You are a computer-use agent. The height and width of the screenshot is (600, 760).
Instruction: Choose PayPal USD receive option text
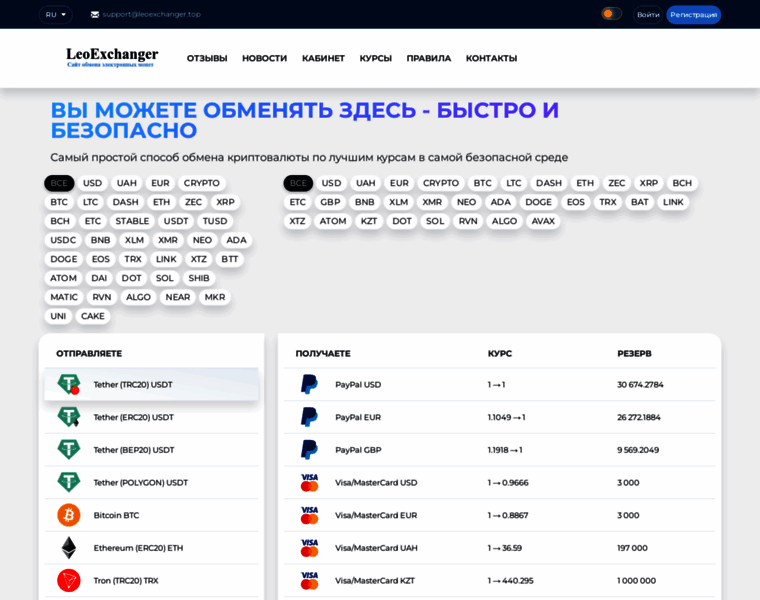pyautogui.click(x=358, y=384)
